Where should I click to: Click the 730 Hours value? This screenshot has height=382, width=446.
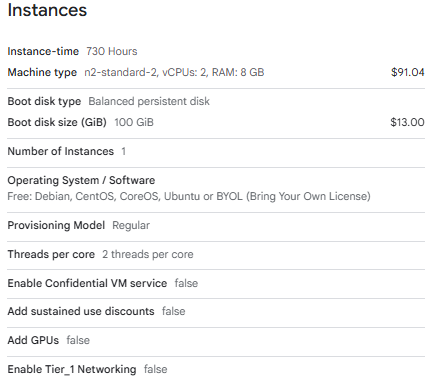112,51
